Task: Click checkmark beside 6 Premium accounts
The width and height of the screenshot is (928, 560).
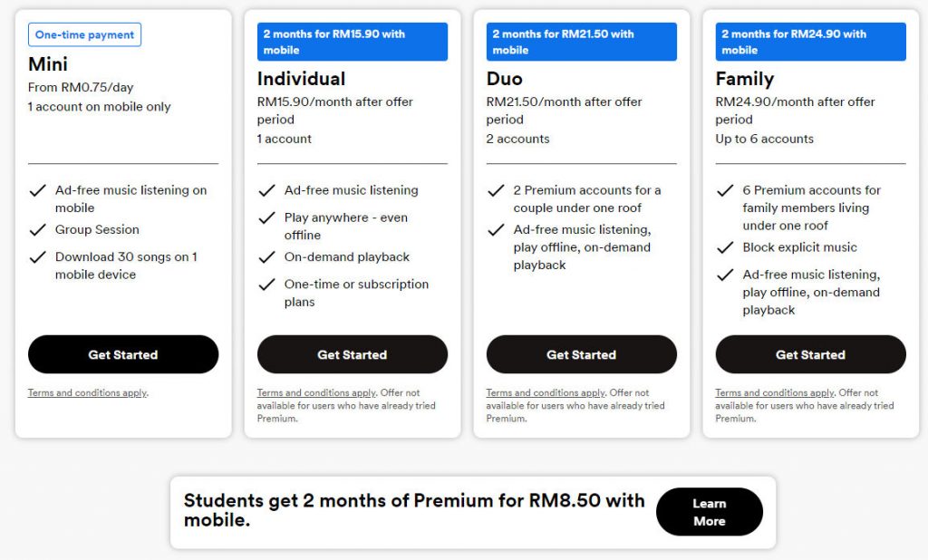Action: [725, 190]
